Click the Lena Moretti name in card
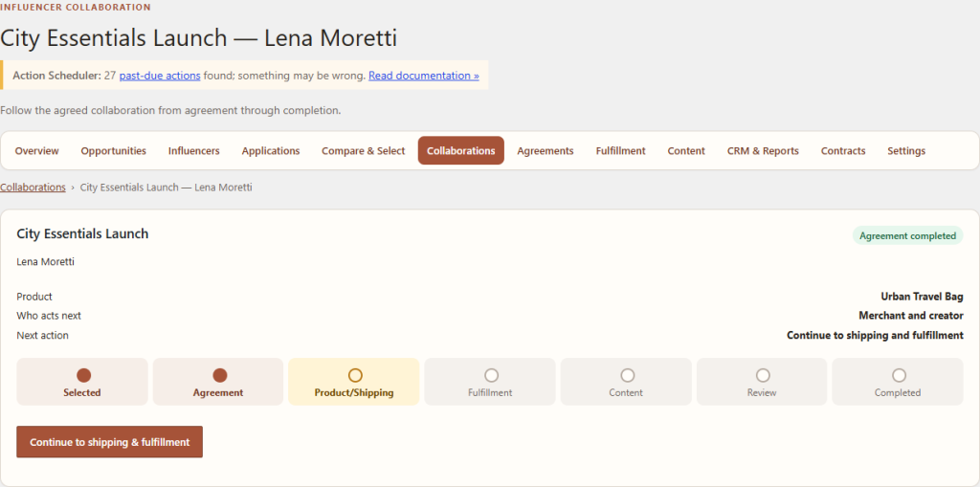 [x=46, y=262]
